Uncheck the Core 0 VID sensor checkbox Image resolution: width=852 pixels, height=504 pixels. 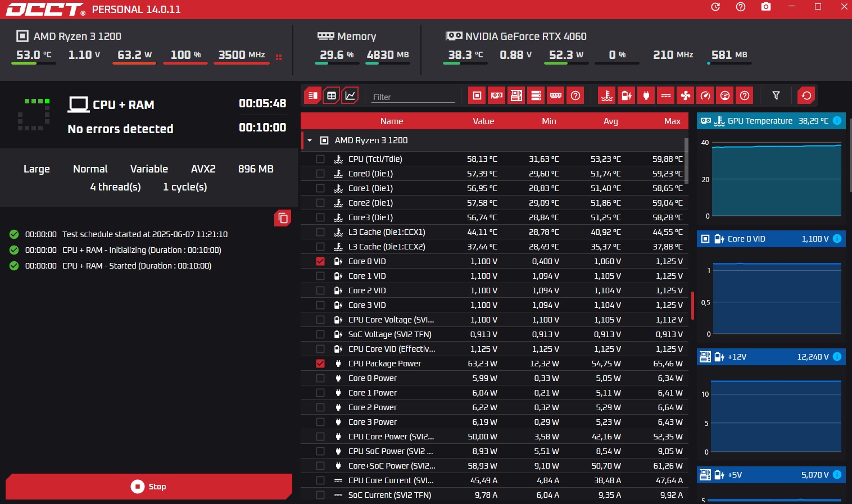(x=320, y=261)
